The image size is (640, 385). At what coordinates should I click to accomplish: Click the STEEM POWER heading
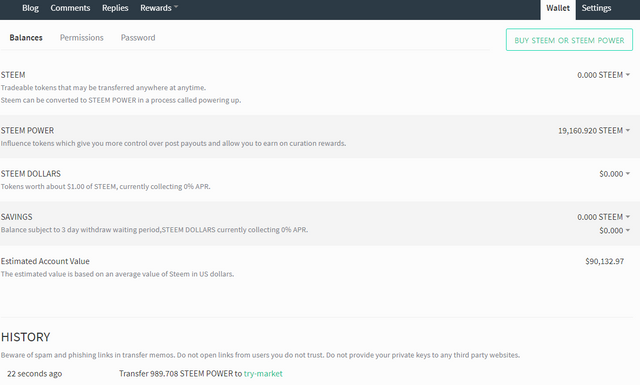[27, 131]
